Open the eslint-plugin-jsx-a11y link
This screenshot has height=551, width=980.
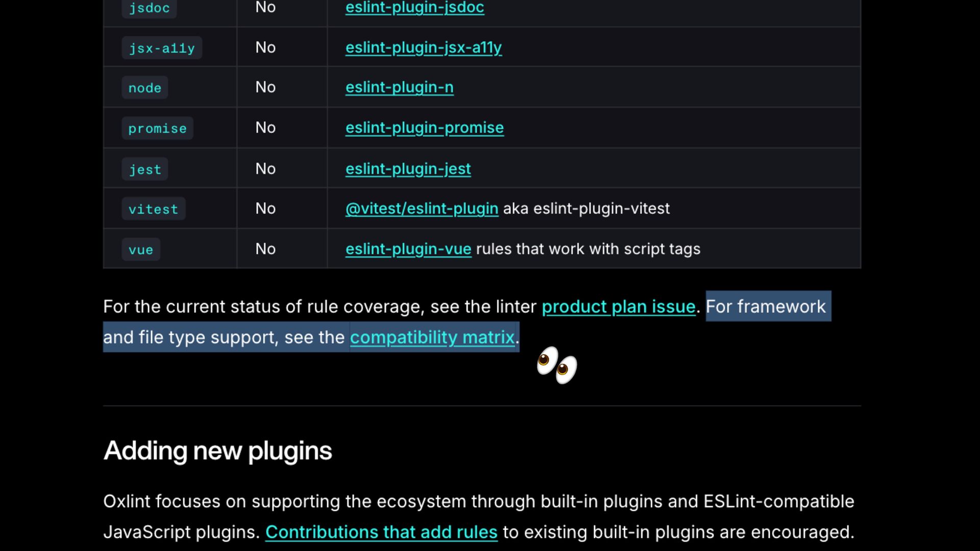point(423,47)
